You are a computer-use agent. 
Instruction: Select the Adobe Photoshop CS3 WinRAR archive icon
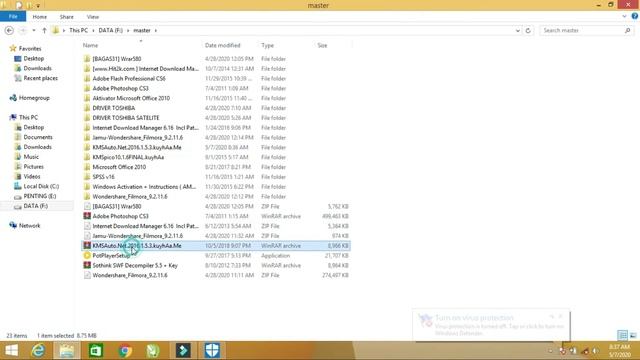87,216
